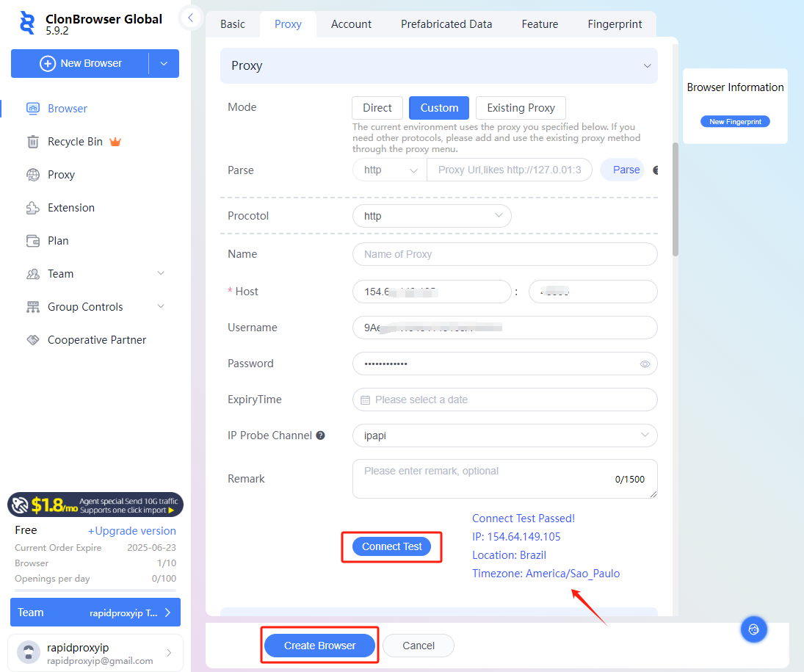The height and width of the screenshot is (672, 804).
Task: Open the floating support chat icon
Action: (754, 629)
